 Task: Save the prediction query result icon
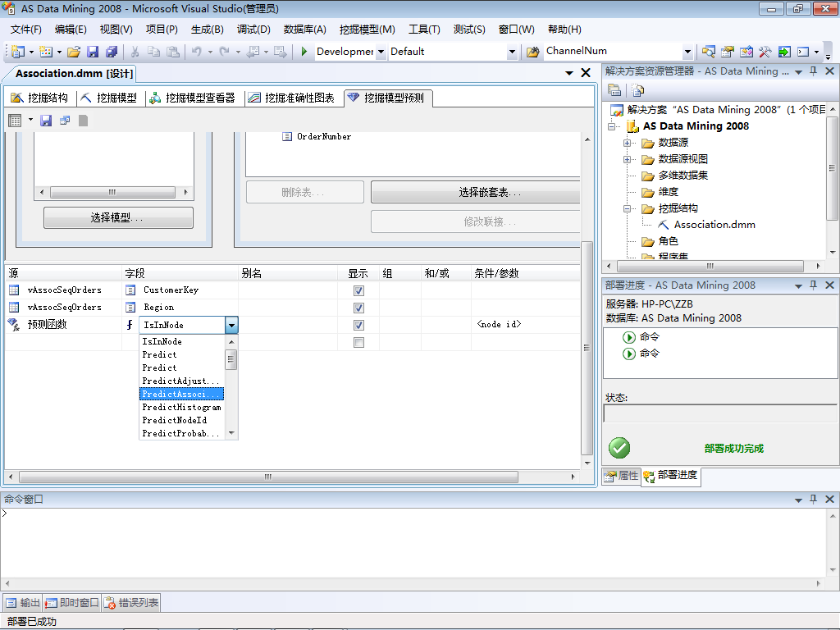pos(46,121)
